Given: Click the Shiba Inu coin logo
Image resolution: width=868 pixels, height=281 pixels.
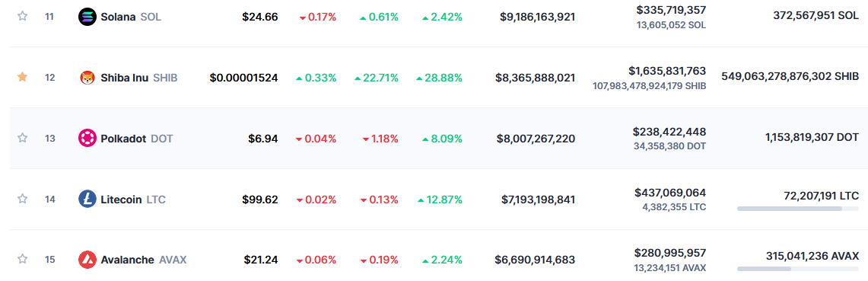Looking at the screenshot, I should (x=87, y=78).
